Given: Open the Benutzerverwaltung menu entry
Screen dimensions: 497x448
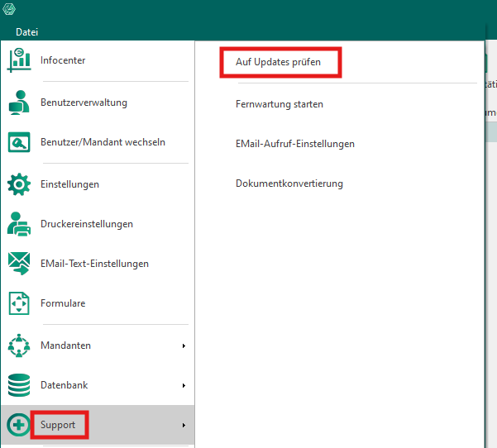Looking at the screenshot, I should coord(84,102).
